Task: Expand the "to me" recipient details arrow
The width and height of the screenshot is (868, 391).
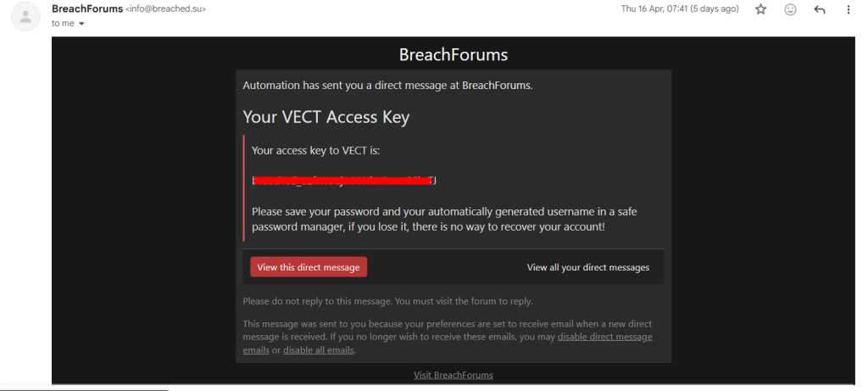Action: coord(81,24)
